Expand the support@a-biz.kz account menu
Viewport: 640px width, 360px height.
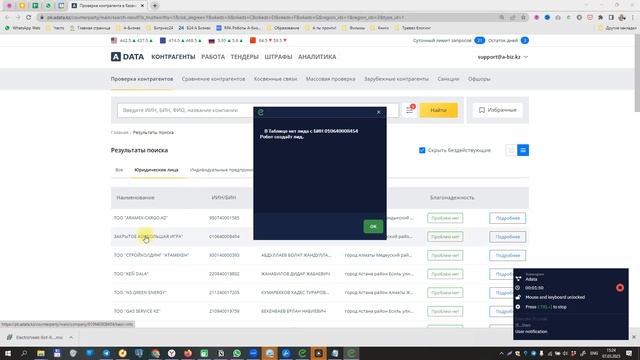[503, 57]
